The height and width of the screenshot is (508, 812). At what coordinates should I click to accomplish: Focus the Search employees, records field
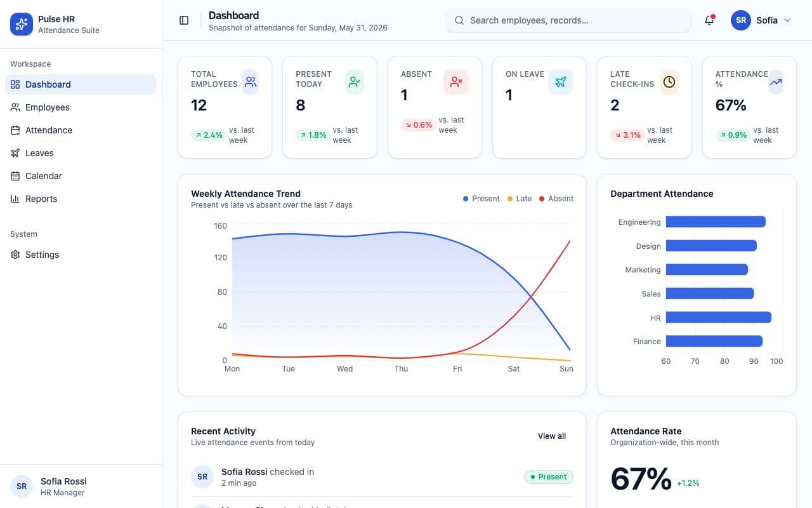pos(568,20)
